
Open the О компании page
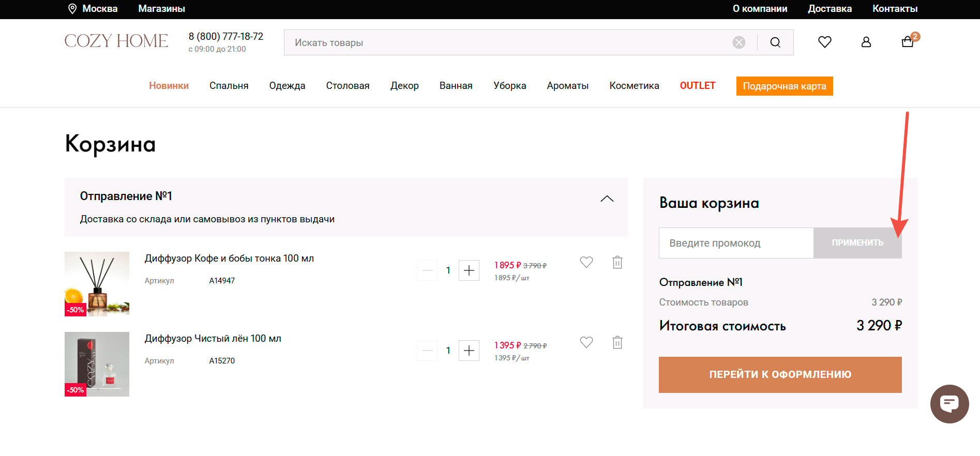(760, 9)
